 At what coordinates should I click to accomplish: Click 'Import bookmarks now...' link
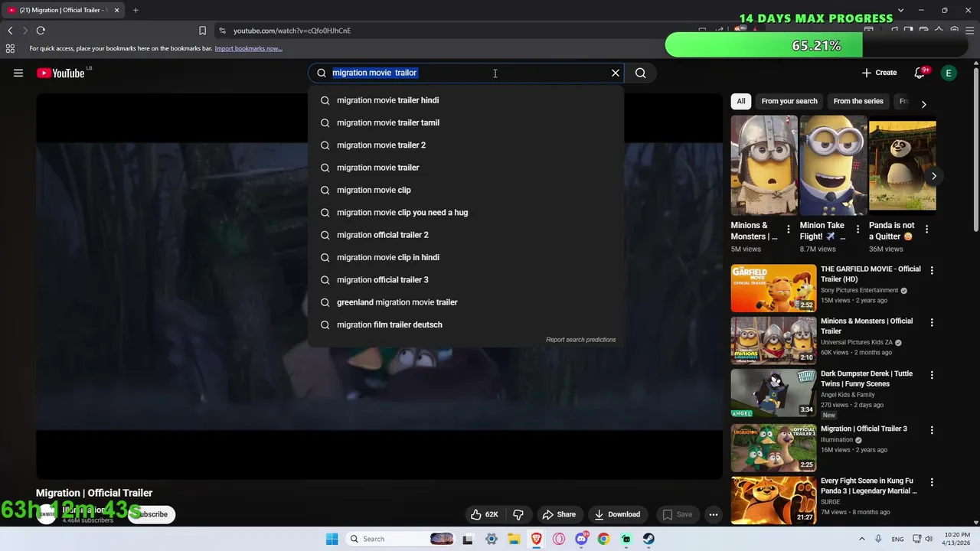point(248,48)
